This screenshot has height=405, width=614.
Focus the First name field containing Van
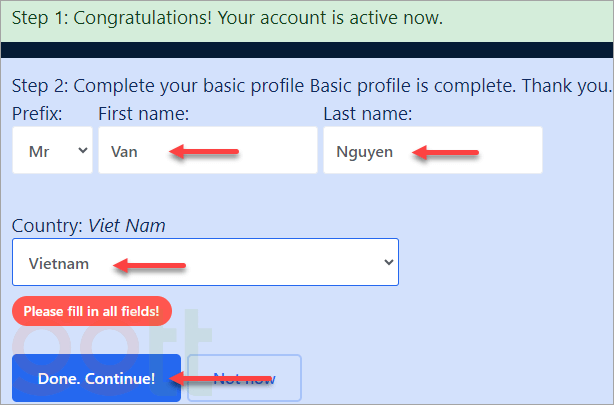click(207, 151)
